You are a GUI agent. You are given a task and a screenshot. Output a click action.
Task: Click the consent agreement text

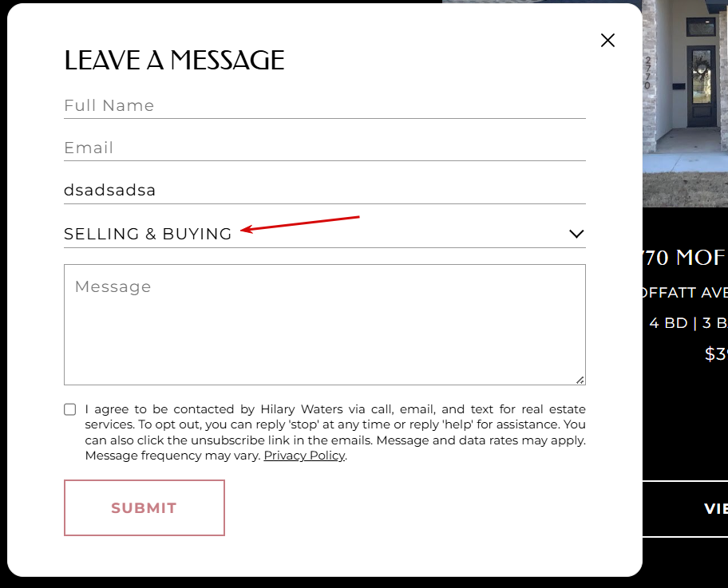[335, 432]
